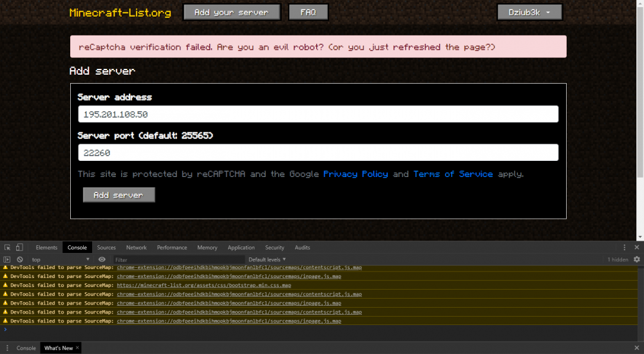Focus the Server address input field
The width and height of the screenshot is (644, 354).
click(318, 114)
